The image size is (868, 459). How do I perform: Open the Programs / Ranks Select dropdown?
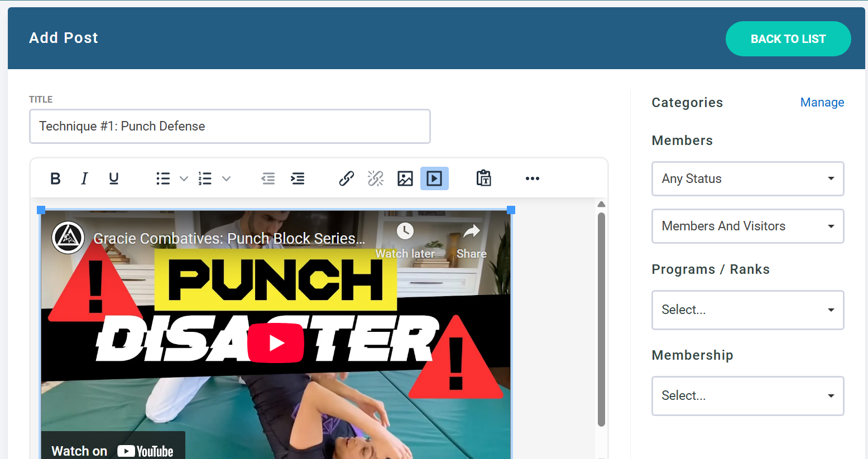[x=748, y=310]
